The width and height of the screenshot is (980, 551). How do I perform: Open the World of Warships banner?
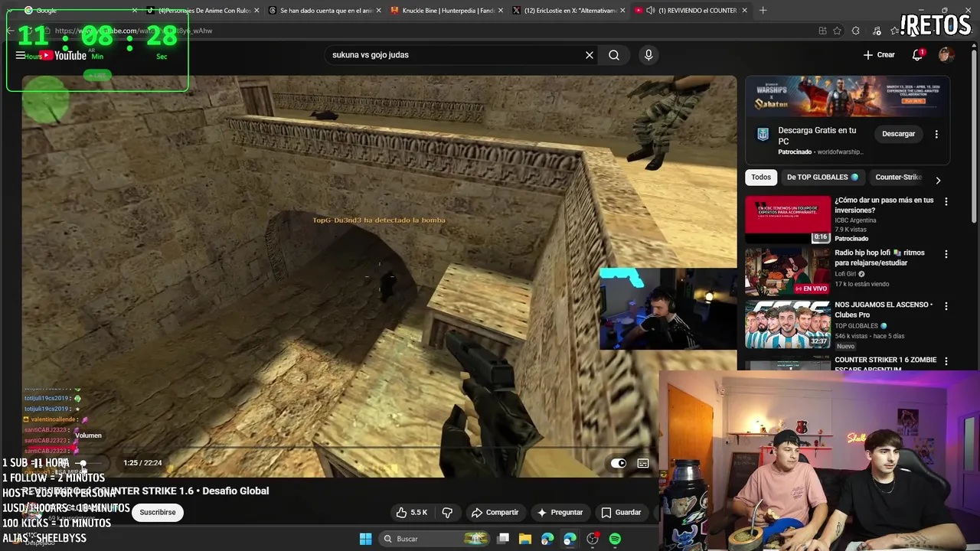click(x=848, y=97)
